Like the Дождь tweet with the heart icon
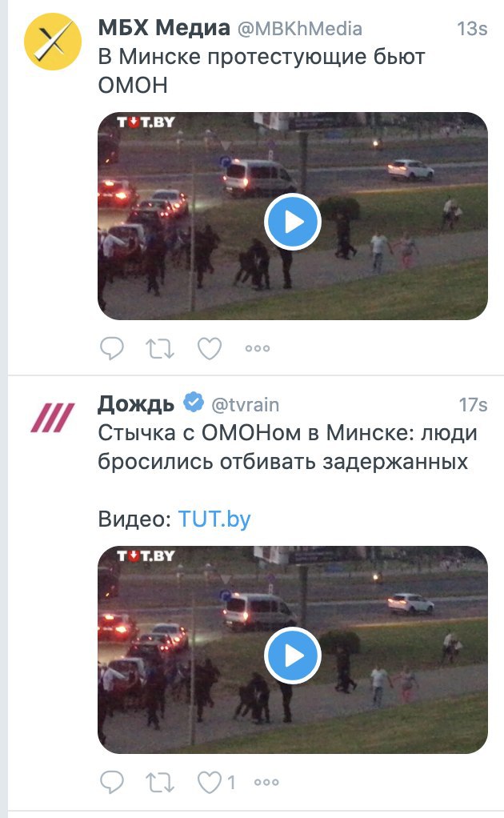The width and height of the screenshot is (504, 818). tap(210, 782)
